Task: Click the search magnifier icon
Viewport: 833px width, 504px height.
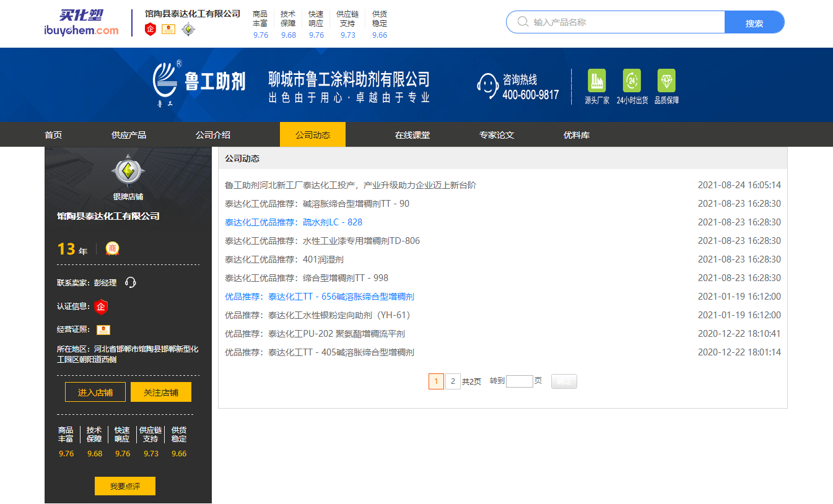Action: 523,22
